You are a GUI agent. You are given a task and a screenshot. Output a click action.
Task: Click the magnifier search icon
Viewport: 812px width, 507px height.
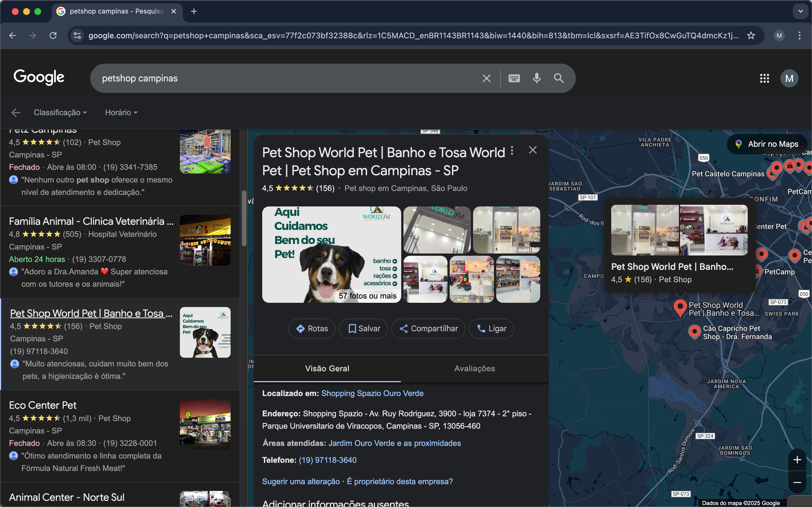(x=558, y=78)
